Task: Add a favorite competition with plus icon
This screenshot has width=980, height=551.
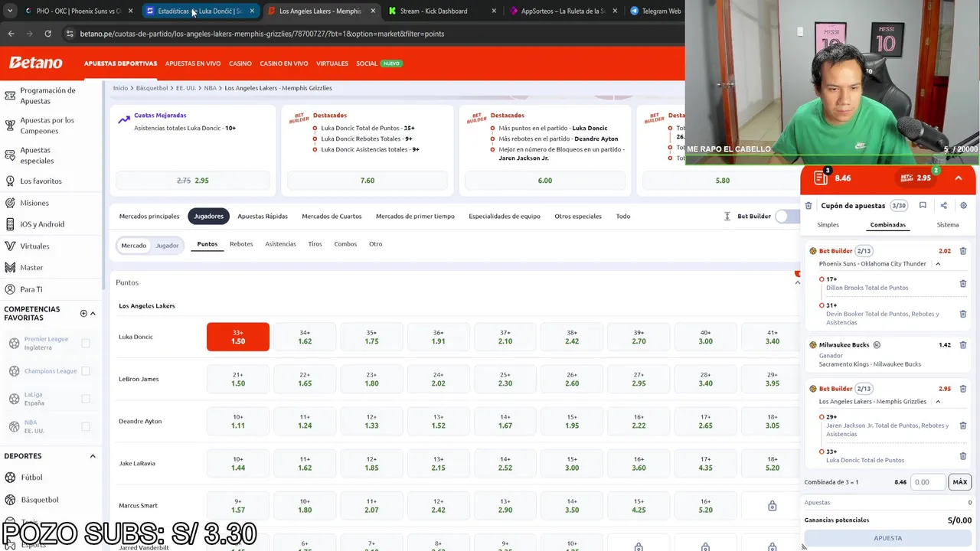Action: [x=83, y=313]
